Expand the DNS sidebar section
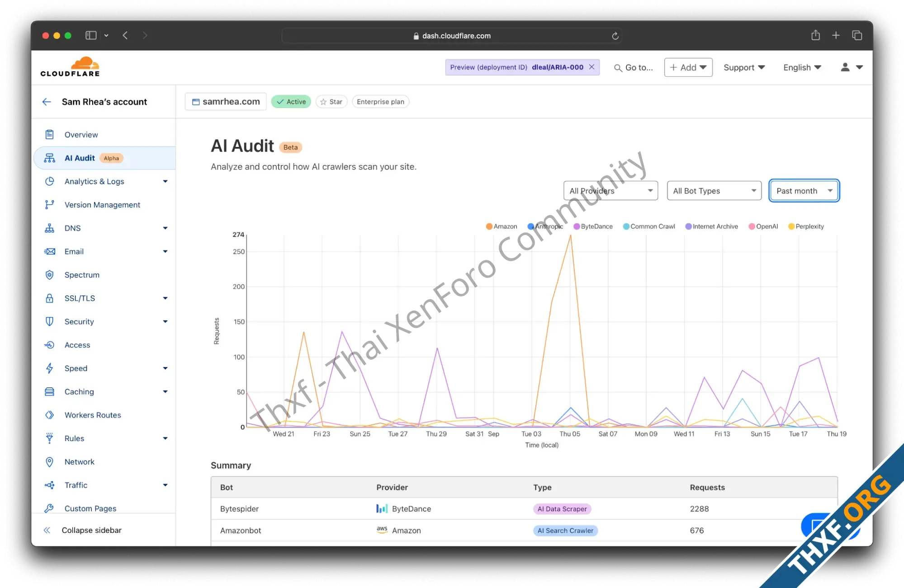This screenshot has width=904, height=588. point(165,228)
